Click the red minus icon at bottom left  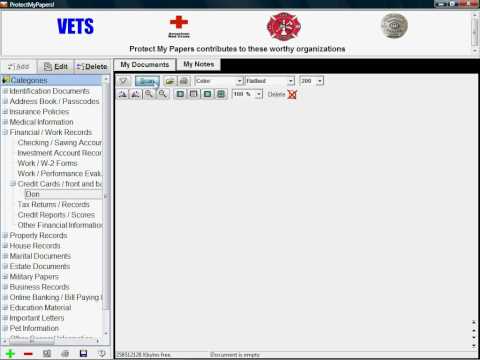tap(28, 354)
